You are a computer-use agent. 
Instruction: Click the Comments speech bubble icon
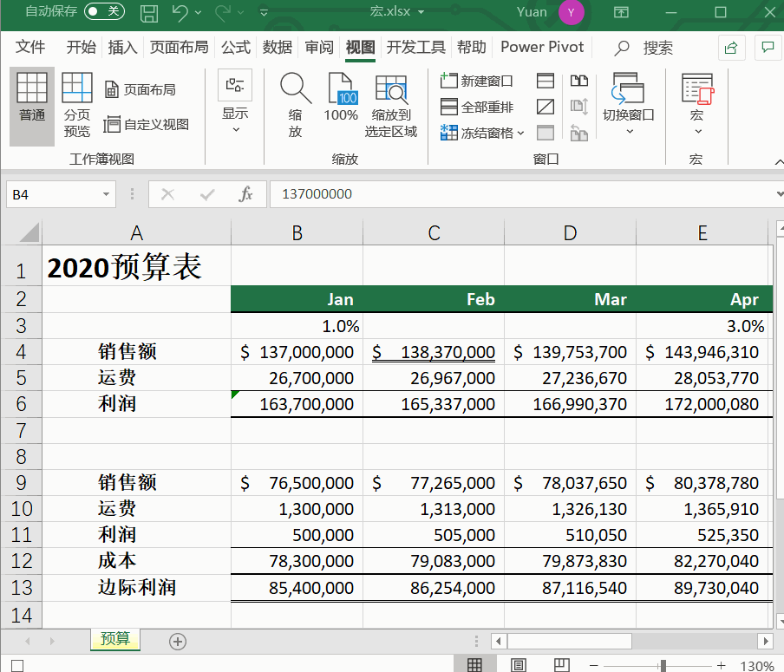point(767,48)
